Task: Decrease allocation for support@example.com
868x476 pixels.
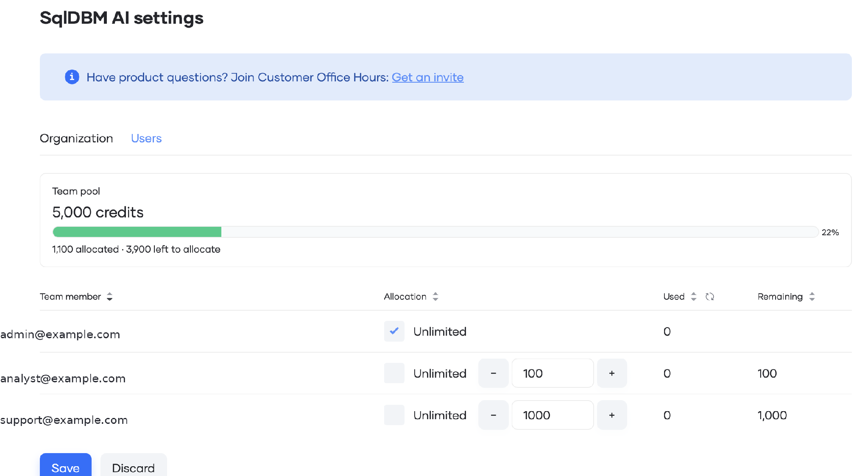Action: [x=493, y=415]
